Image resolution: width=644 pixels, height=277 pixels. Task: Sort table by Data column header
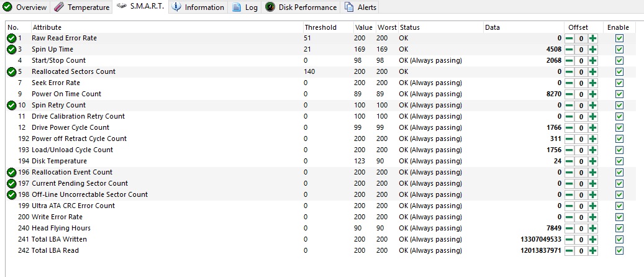click(x=492, y=27)
